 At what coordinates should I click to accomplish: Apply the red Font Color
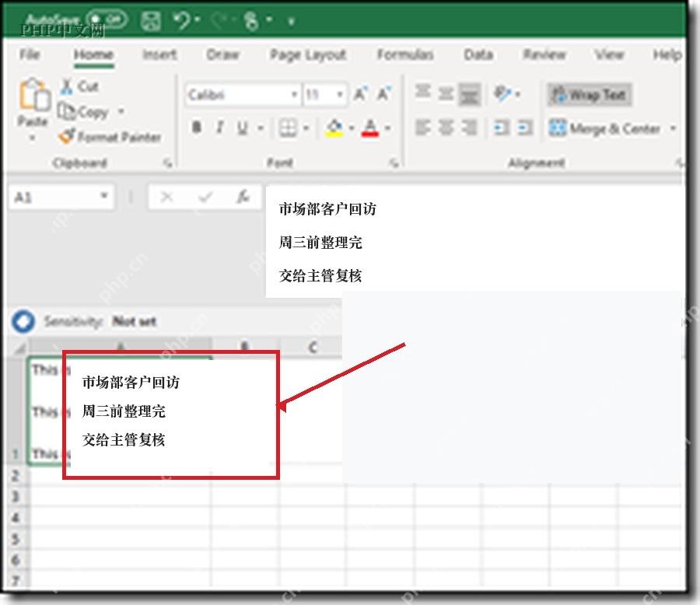370,128
